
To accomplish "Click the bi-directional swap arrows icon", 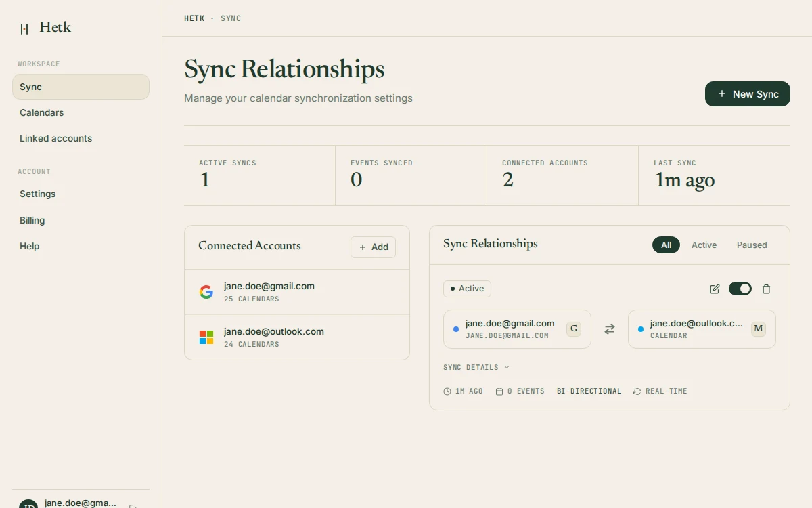I will (610, 329).
